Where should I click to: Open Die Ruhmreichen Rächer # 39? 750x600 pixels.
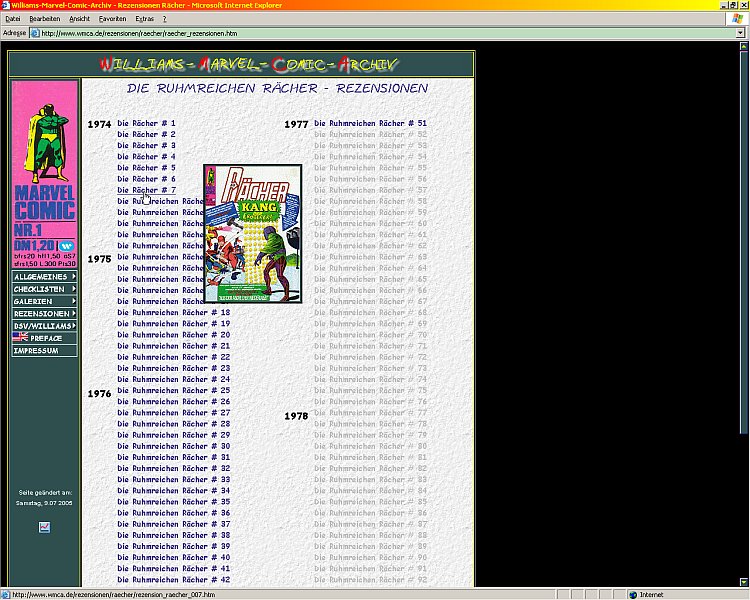174,546
